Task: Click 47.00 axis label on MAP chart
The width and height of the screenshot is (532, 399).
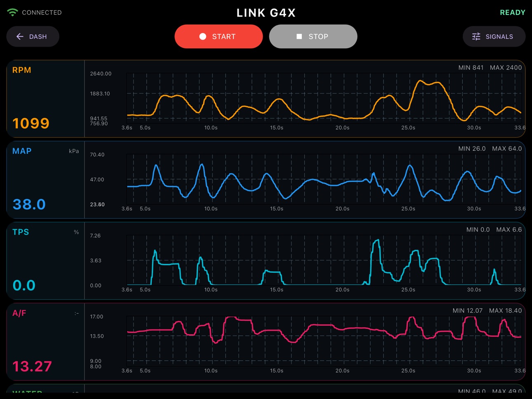Action: 97,180
